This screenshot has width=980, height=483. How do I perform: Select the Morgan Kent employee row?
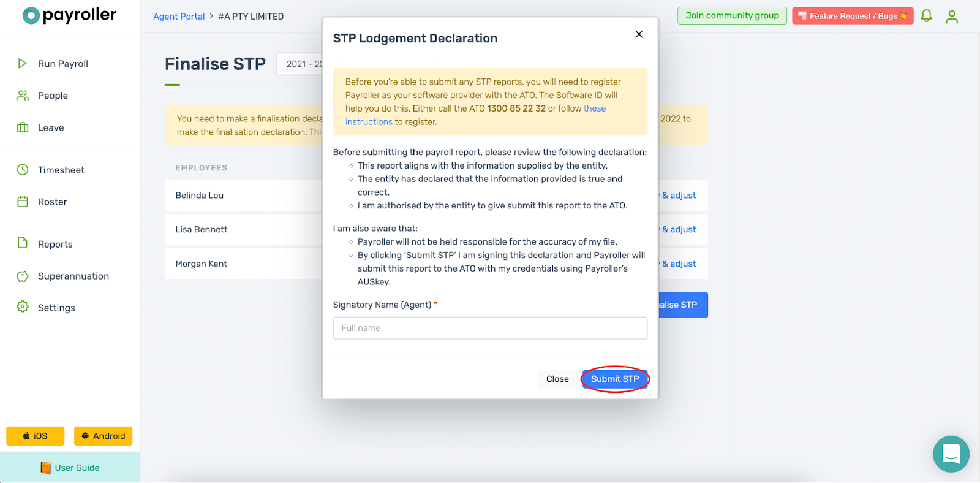pyautogui.click(x=243, y=264)
